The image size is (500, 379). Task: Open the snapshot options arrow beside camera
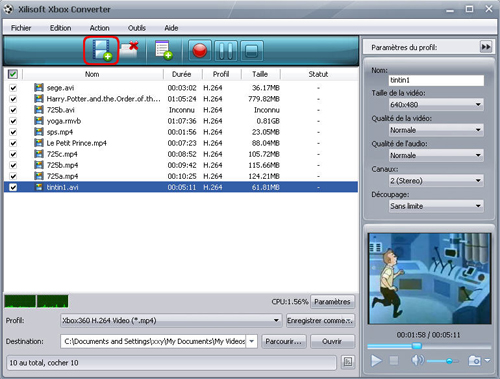487,360
